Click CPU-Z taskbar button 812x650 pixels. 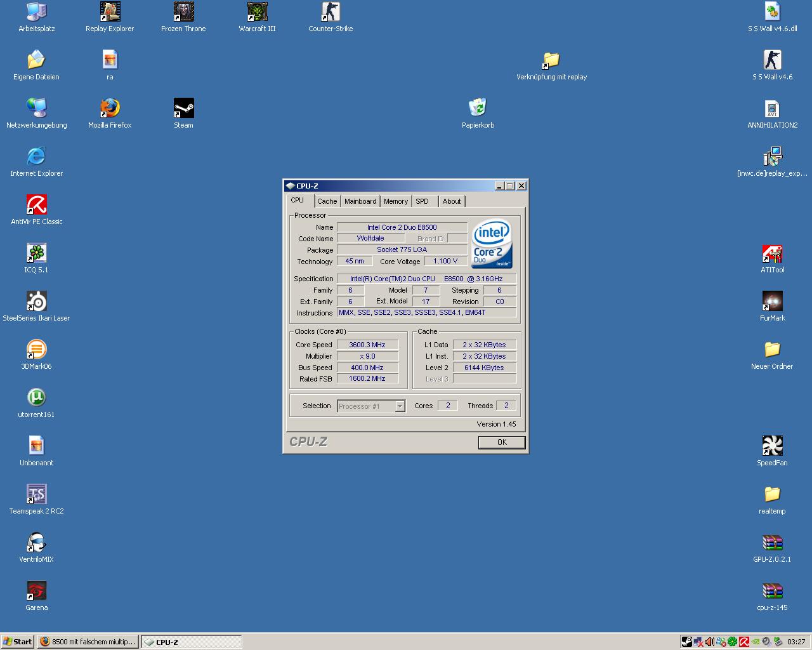191,642
